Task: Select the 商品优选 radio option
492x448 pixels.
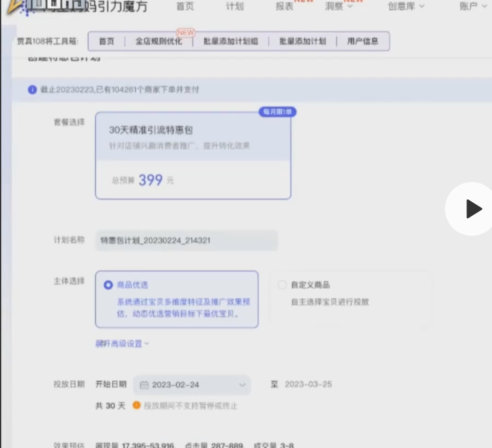Action: [x=108, y=285]
